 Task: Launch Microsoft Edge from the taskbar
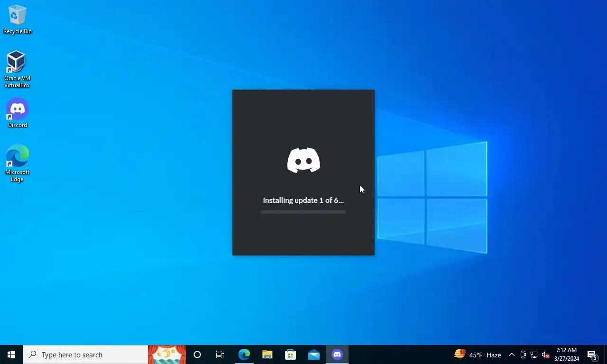(x=244, y=355)
